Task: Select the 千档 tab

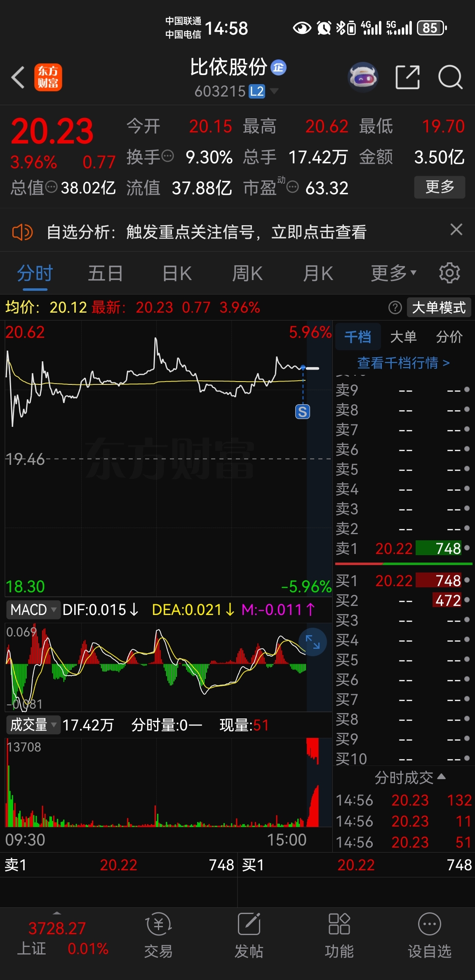Action: coord(358,337)
